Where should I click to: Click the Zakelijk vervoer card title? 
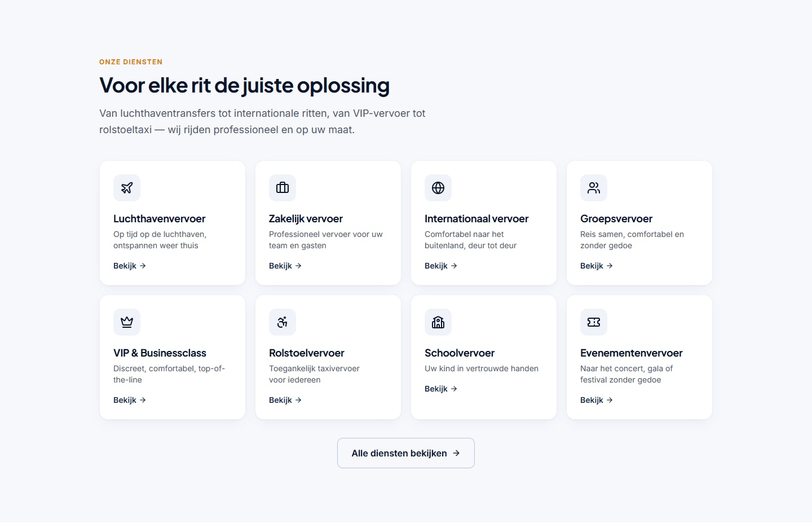(x=306, y=219)
